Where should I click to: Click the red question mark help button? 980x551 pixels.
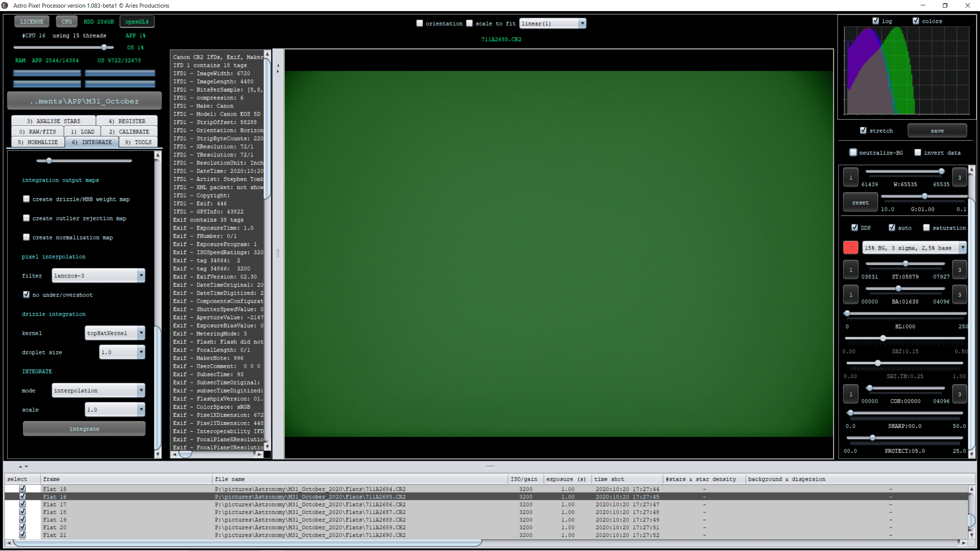coord(851,248)
